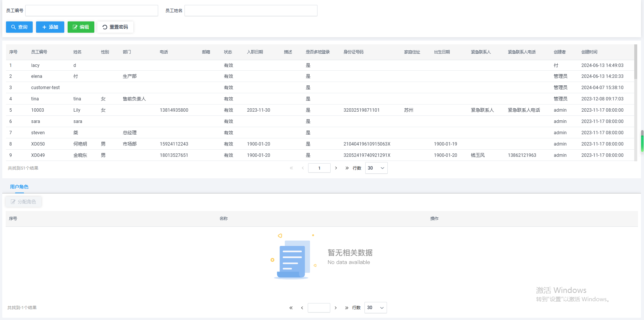This screenshot has height=320, width=644.
Task: Go to next page in employee table
Action: coord(336,168)
